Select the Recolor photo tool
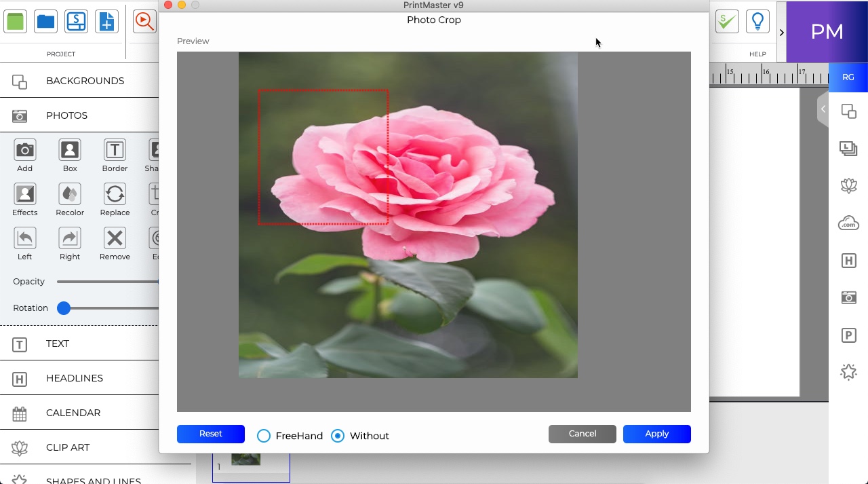The image size is (868, 484). click(x=69, y=199)
